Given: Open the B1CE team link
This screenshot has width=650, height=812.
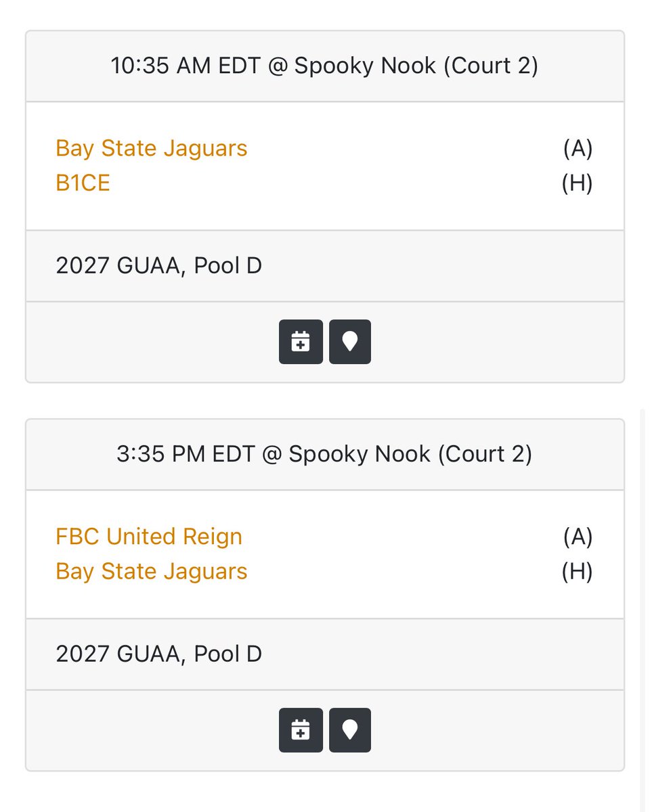Looking at the screenshot, I should [83, 183].
